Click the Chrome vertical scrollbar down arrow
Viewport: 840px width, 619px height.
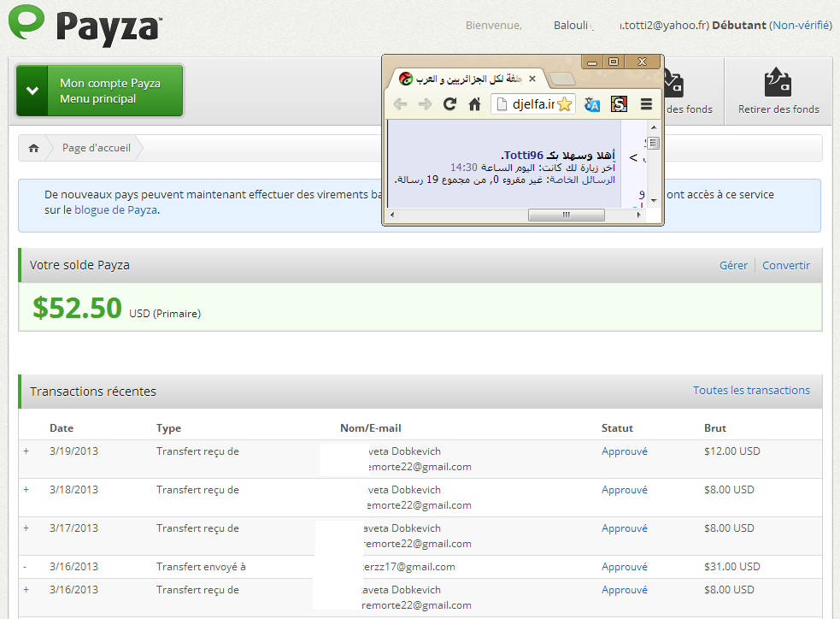tap(654, 200)
